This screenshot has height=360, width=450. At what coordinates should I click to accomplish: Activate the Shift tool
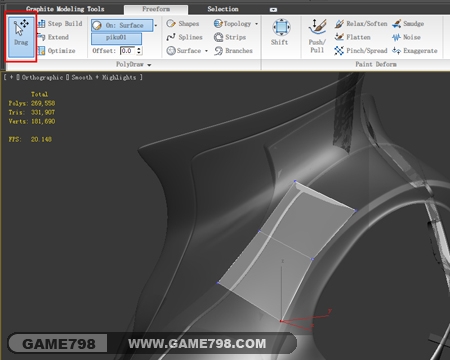280,32
